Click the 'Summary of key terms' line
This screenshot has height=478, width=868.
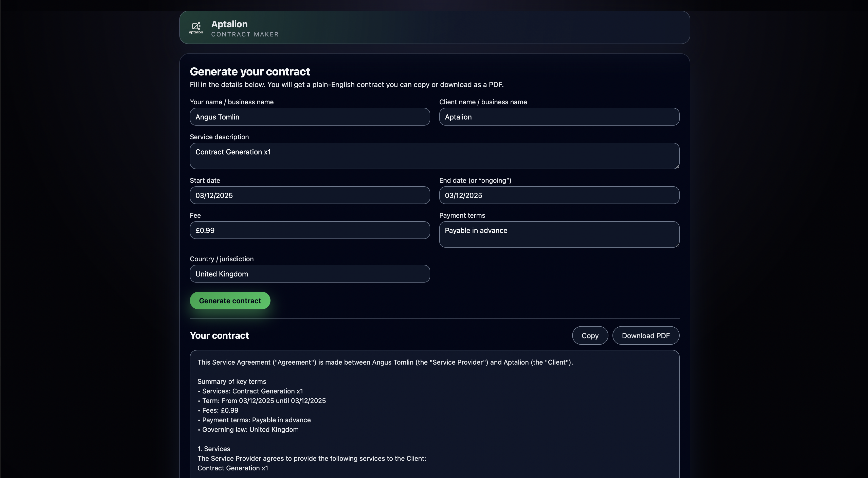[231, 381]
